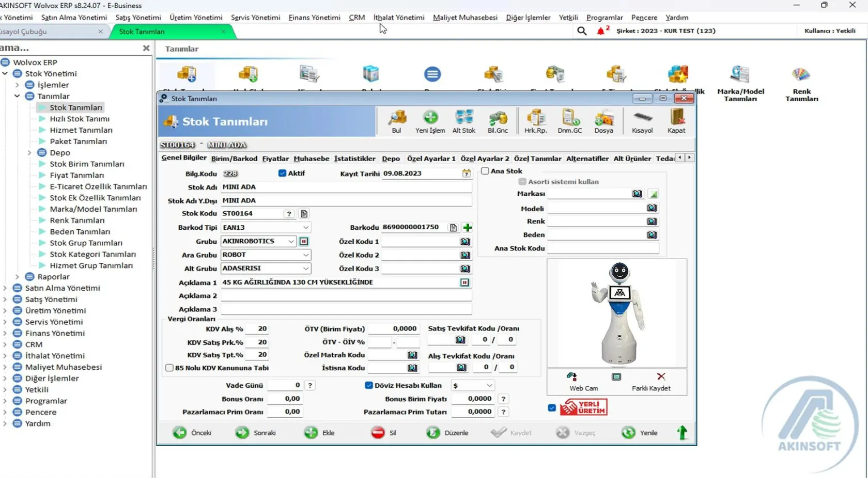Open the Alt Stok tool
The image size is (868, 488).
pyautogui.click(x=463, y=121)
